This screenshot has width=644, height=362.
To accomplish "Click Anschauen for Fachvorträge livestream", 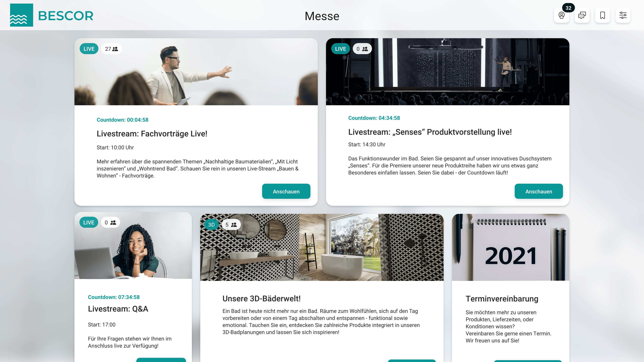I will click(x=286, y=191).
